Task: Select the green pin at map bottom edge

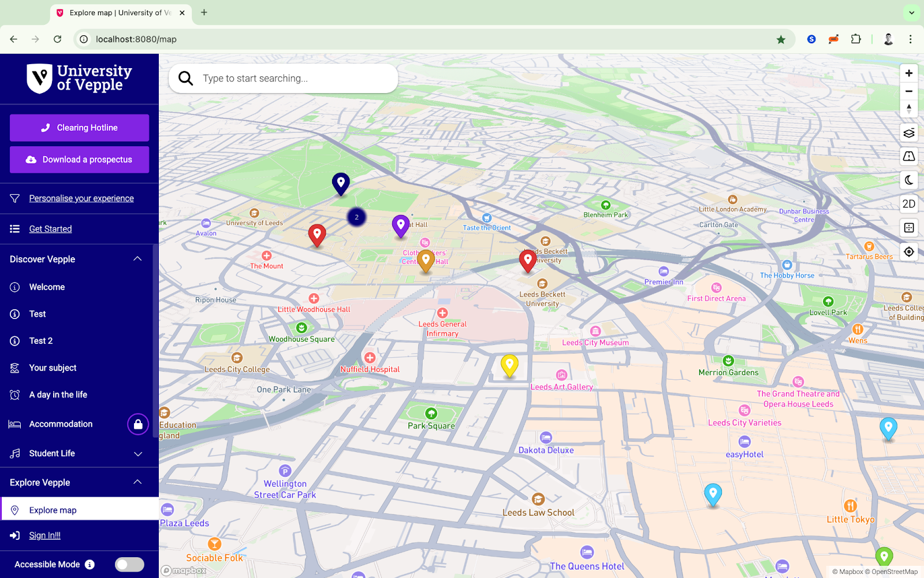Action: [x=884, y=557]
